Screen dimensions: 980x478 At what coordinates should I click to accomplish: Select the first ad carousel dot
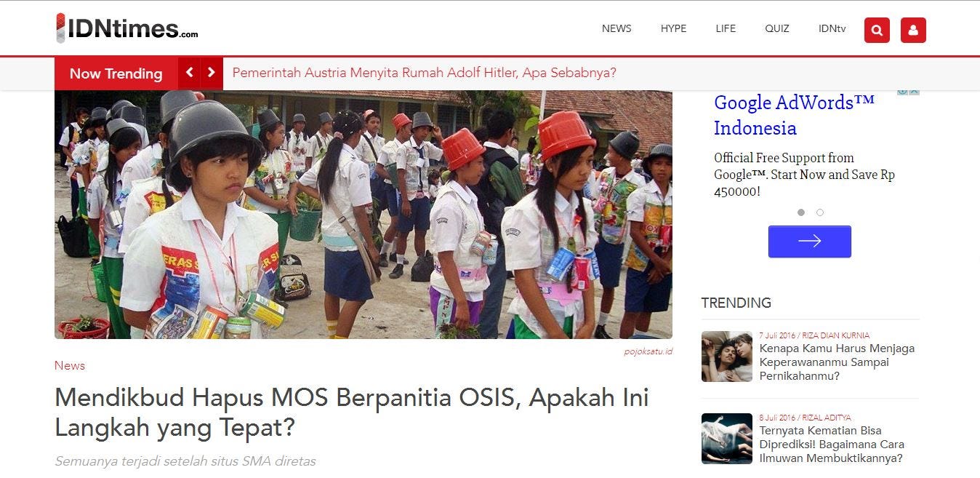point(801,212)
